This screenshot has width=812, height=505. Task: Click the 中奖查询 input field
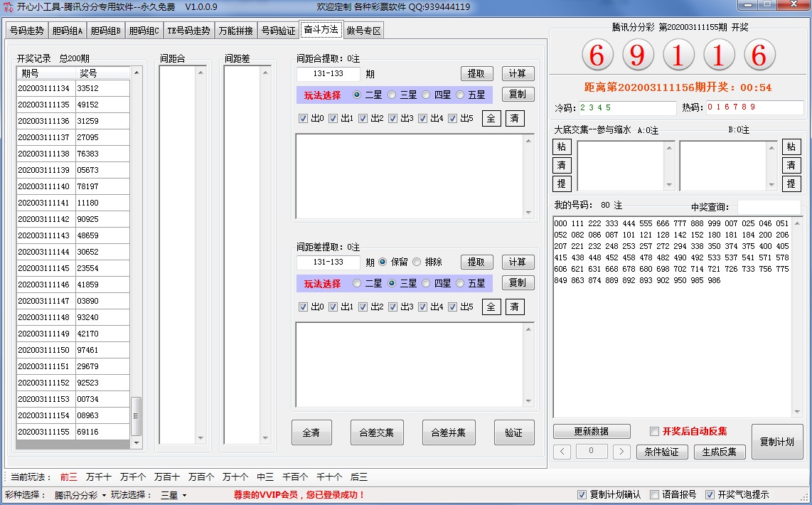[x=769, y=207]
